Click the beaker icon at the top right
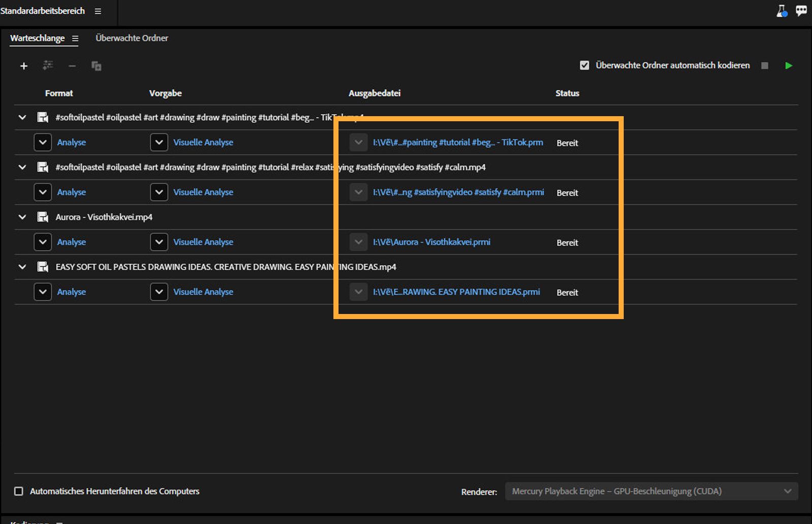Screen dimensions: 812x524 pos(782,11)
